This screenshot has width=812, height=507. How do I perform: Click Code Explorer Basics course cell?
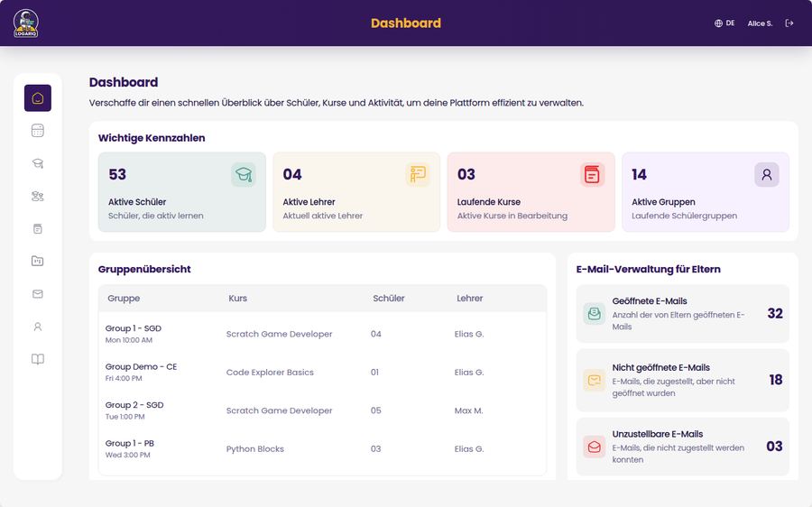coord(270,373)
